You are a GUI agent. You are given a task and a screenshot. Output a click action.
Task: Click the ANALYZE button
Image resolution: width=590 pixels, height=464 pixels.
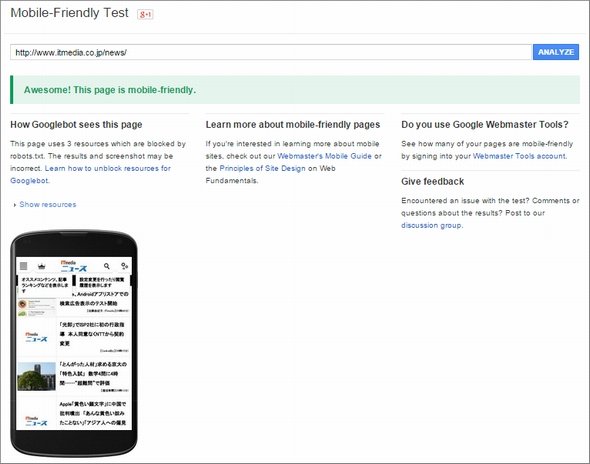[x=556, y=52]
